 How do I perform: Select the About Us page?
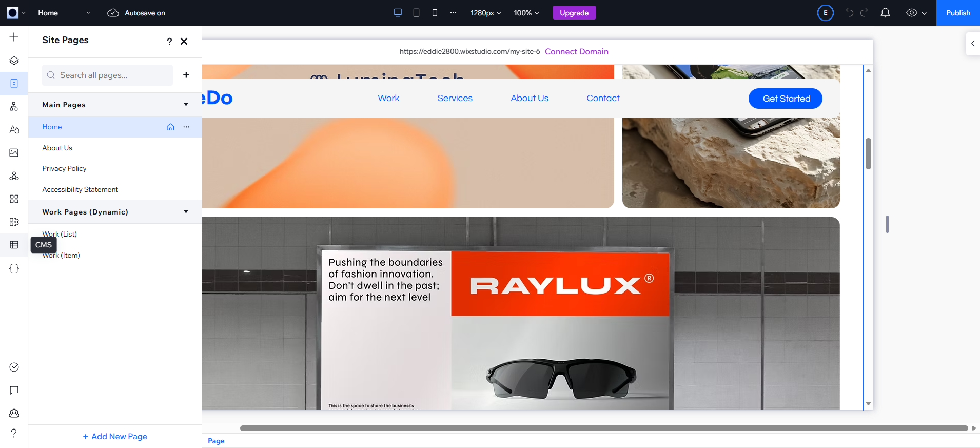click(x=115, y=148)
